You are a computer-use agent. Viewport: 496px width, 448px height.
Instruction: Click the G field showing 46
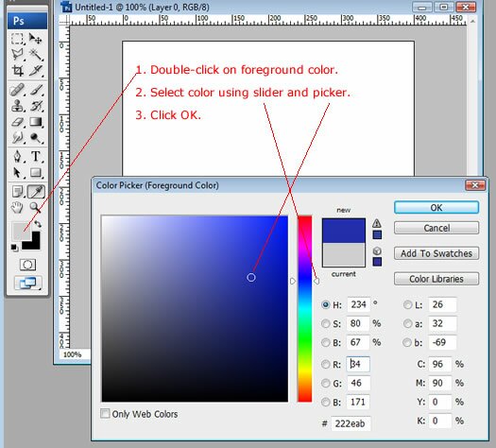[x=358, y=383]
